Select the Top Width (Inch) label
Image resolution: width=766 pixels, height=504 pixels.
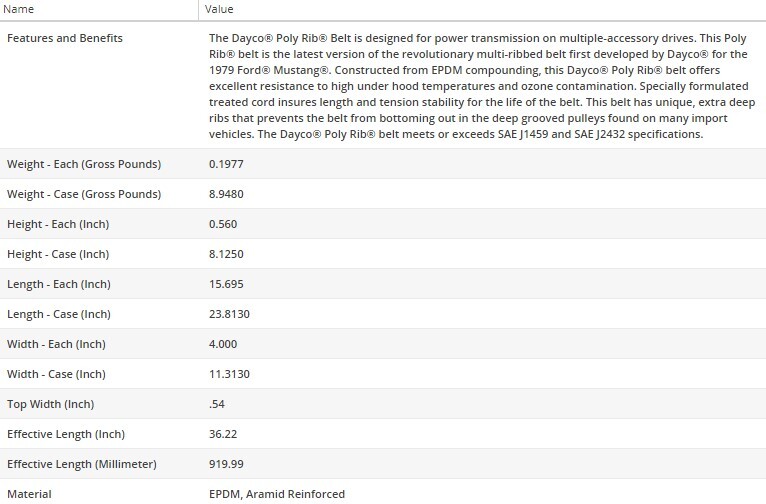coord(49,404)
